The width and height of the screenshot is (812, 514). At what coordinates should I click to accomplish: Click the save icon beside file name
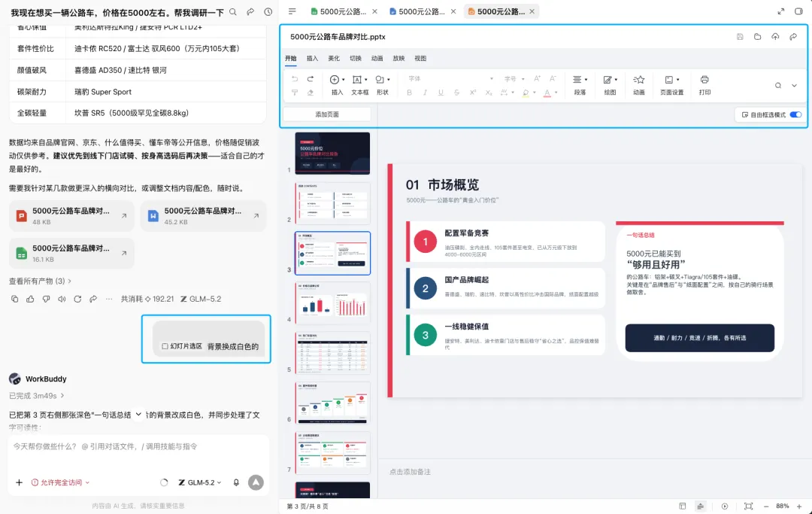coord(740,37)
